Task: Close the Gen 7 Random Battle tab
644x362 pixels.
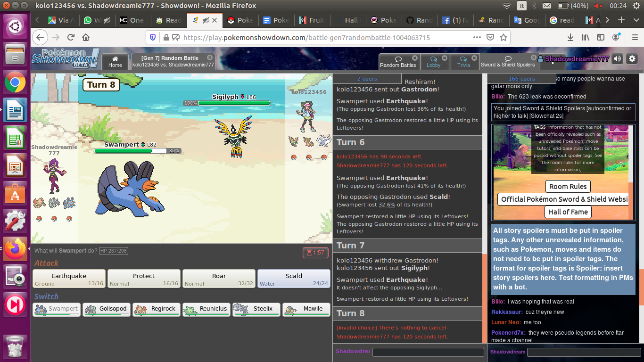Action: click(x=209, y=58)
